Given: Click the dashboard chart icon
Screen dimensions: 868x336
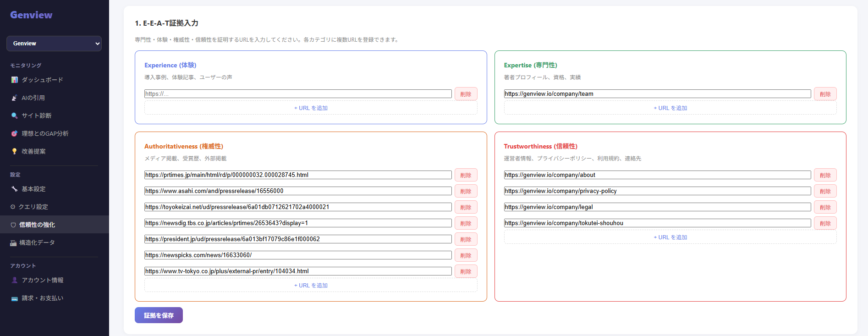Looking at the screenshot, I should (14, 80).
